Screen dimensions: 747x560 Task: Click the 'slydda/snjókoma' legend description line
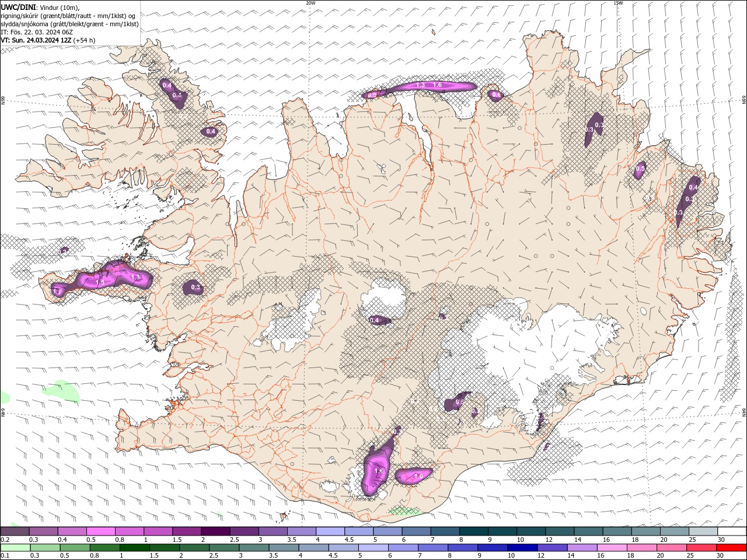pyautogui.click(x=69, y=23)
